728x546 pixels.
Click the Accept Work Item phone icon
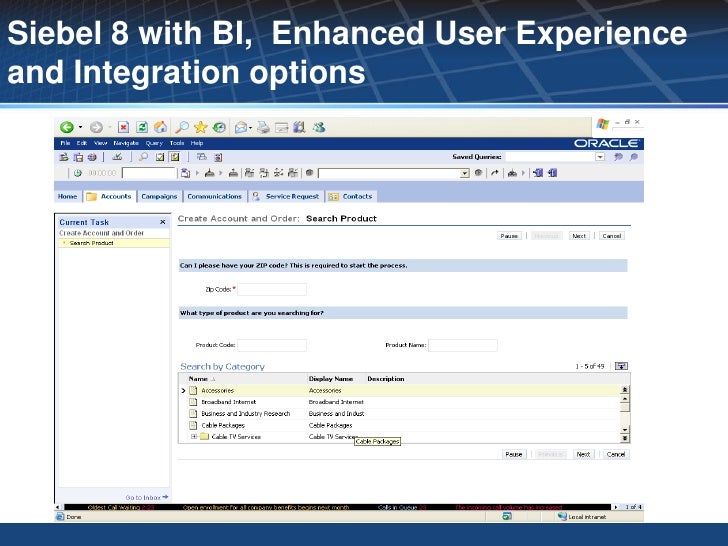pos(209,173)
